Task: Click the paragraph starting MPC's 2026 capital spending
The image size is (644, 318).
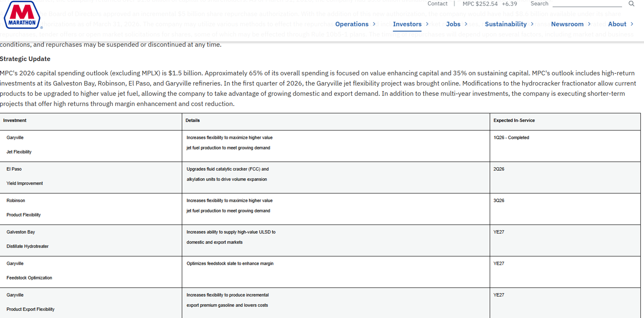Action: [x=318, y=88]
